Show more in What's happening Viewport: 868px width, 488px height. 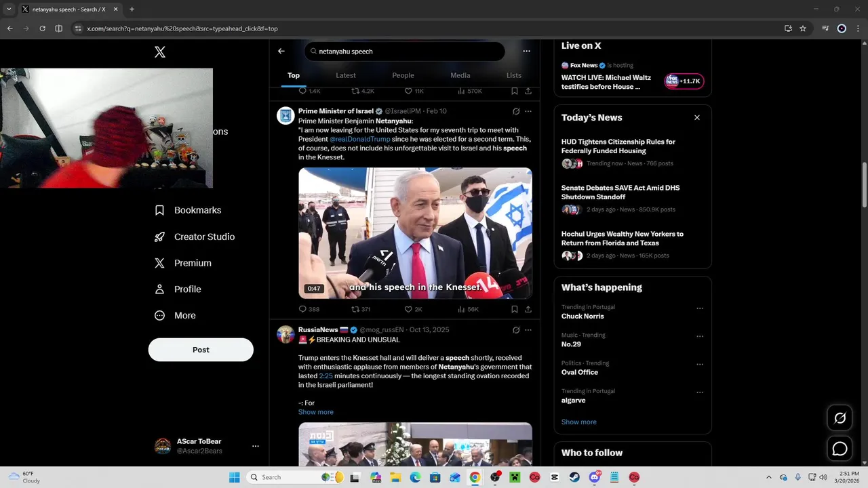(578, 422)
